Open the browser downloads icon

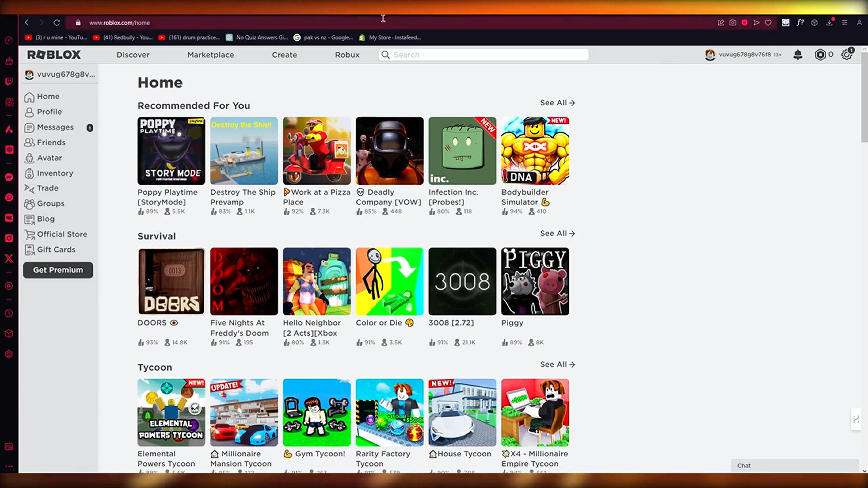click(x=830, y=23)
